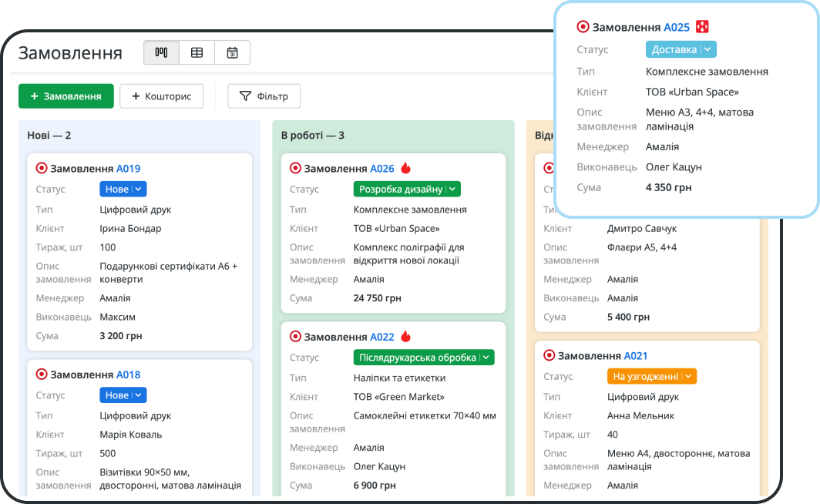Click client name Марія Коваль
This screenshot has width=820, height=504.
coord(131,435)
